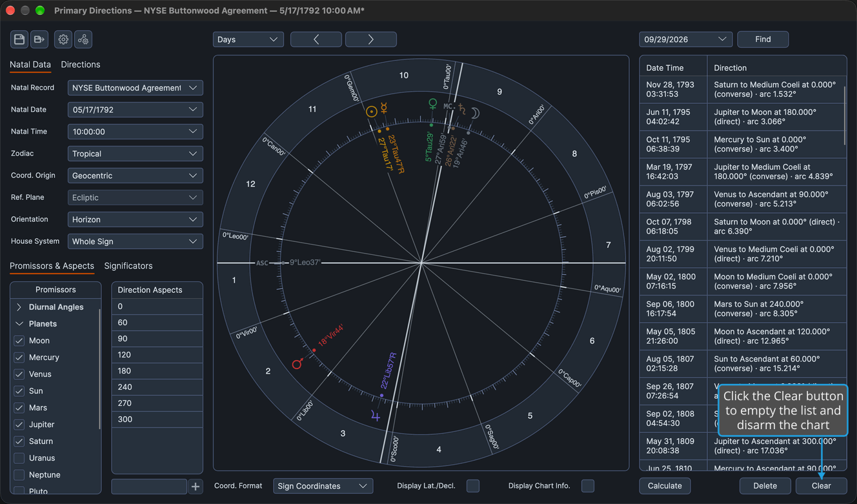Viewport: 857px width, 504px height.
Task: Open the 09/29/2026 date dropdown
Action: pyautogui.click(x=685, y=39)
